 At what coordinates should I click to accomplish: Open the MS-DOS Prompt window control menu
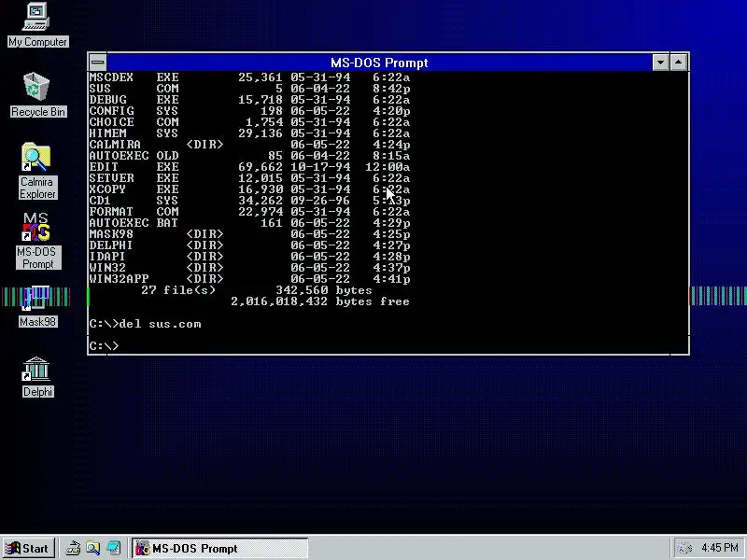(98, 63)
